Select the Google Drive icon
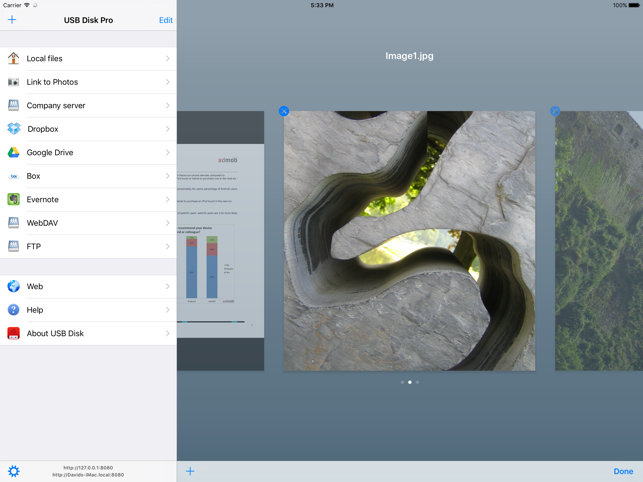Viewport: 643px width, 482px height. (x=13, y=153)
